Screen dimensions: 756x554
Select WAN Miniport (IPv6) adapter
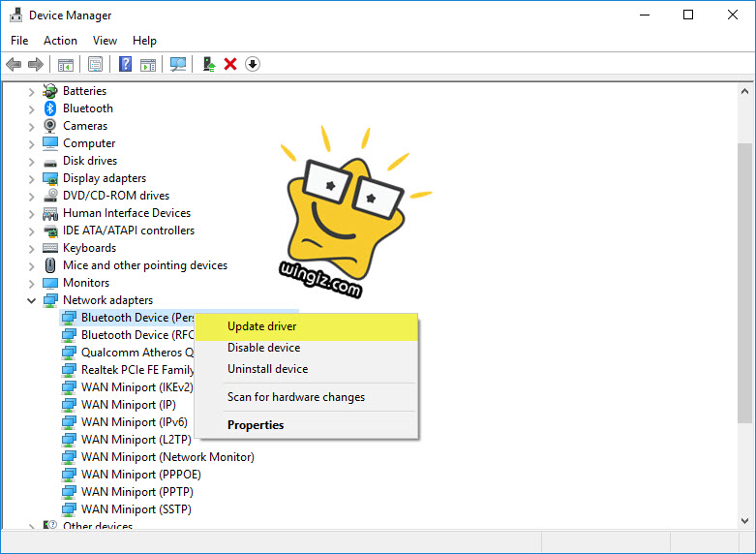pyautogui.click(x=134, y=422)
